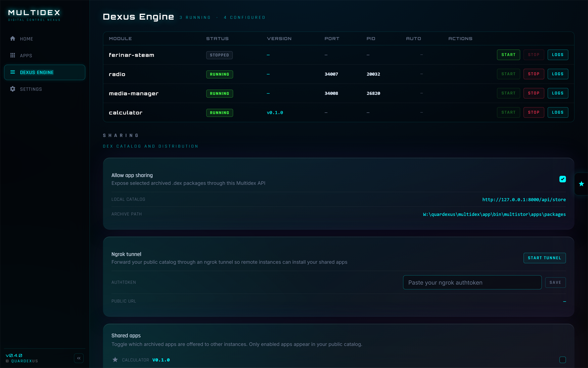This screenshot has width=588, height=368.
Task: Click the ACTIONS column header
Action: pyautogui.click(x=460, y=39)
